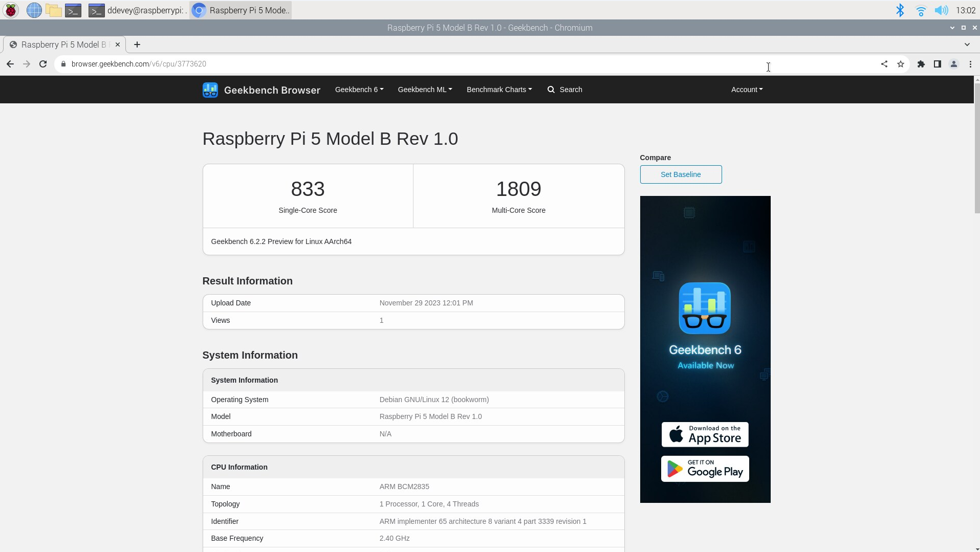Open the Extensions puzzle icon

[921, 64]
